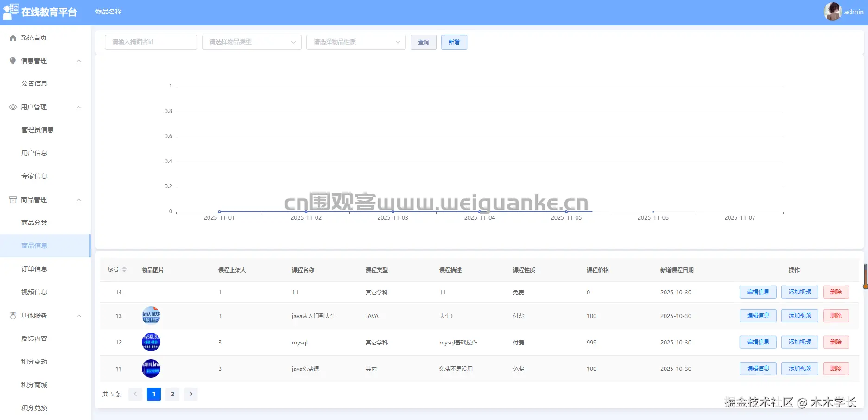Image resolution: width=868 pixels, height=420 pixels.
Task: Click the home icon beside 系统首页
Action: pyautogui.click(x=13, y=38)
